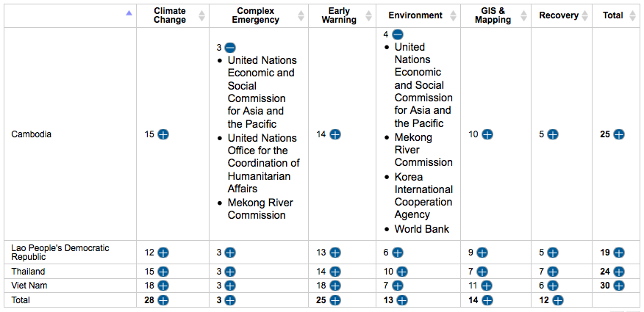Expand Cambodia Climate Change count of 15

click(163, 134)
